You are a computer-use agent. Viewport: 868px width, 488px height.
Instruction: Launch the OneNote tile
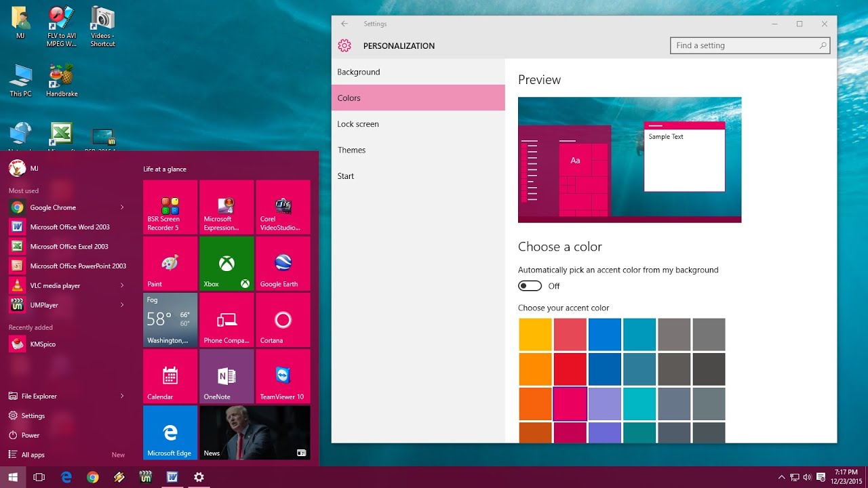coord(226,375)
